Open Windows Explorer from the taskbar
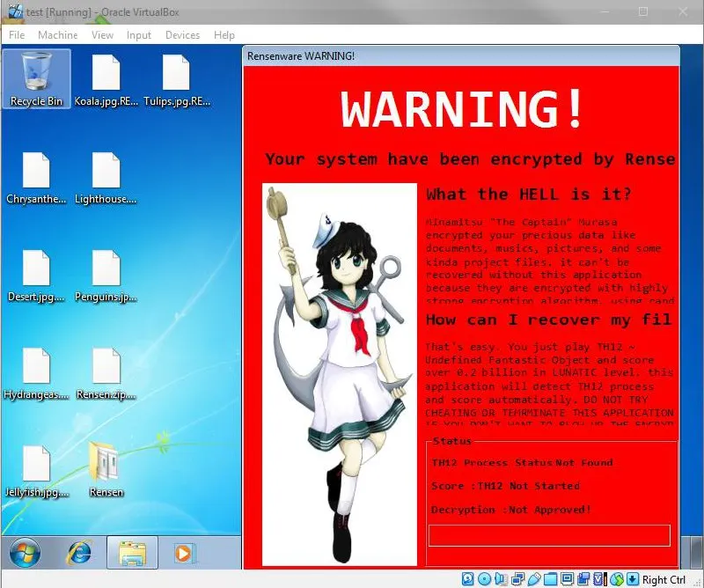This screenshot has width=704, height=588. pyautogui.click(x=133, y=553)
